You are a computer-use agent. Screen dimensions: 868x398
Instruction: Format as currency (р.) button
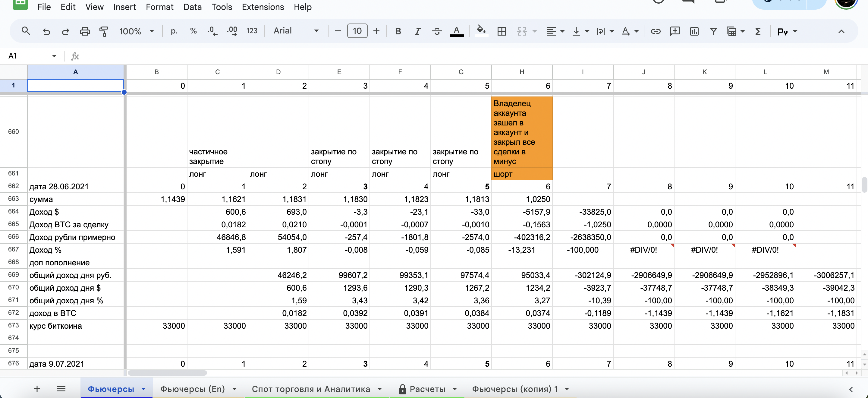tap(174, 31)
